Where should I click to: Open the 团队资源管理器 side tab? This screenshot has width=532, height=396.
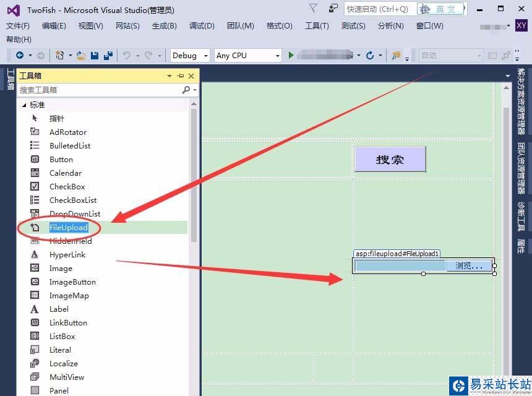(x=521, y=168)
